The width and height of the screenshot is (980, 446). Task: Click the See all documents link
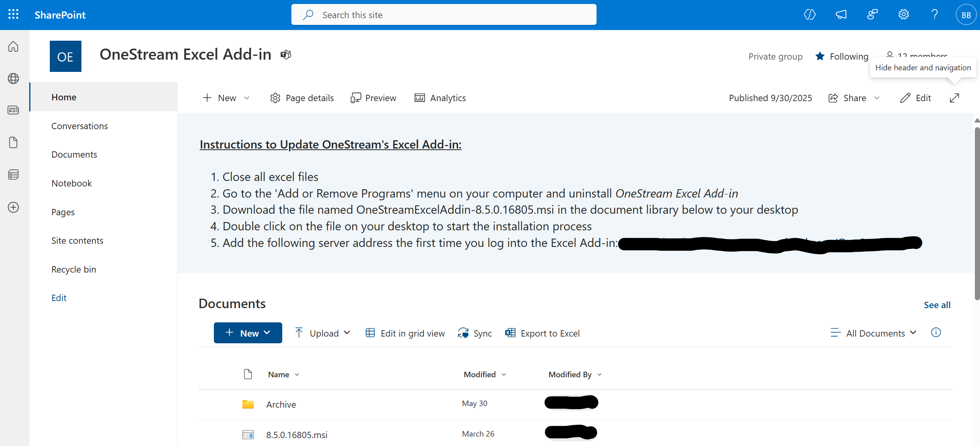937,305
